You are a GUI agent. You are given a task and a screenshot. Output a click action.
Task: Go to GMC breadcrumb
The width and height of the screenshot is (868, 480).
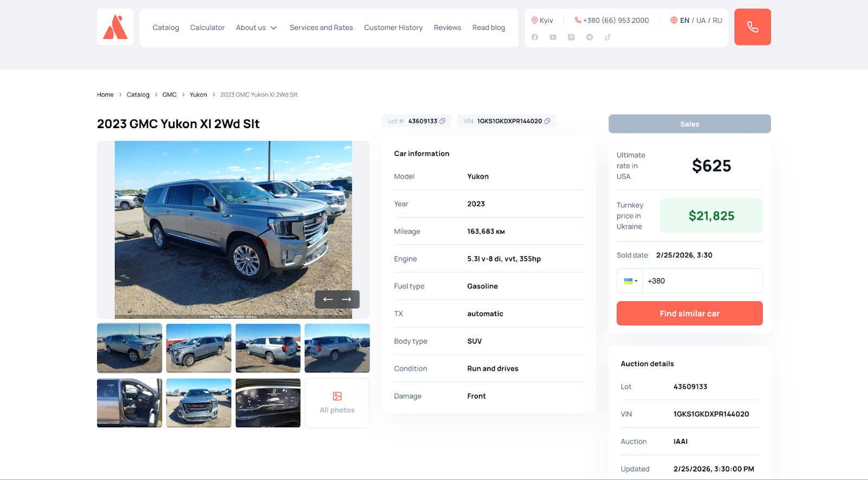point(169,94)
